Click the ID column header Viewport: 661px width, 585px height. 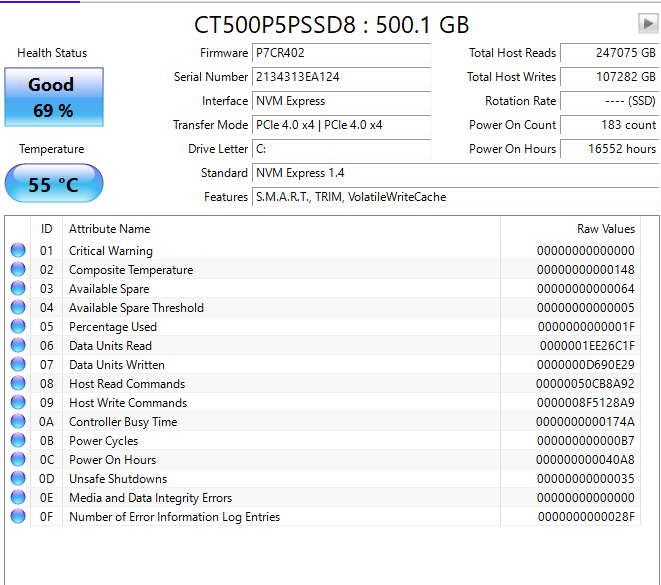(46, 229)
